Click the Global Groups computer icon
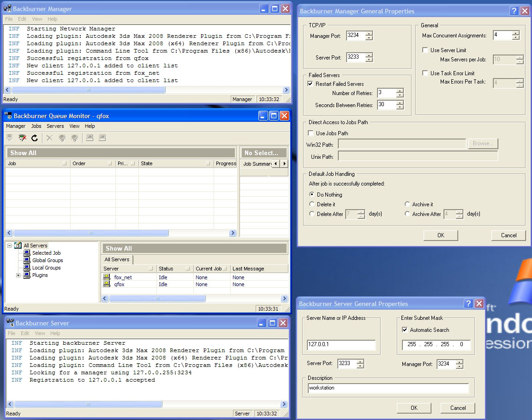532x420 pixels. click(x=27, y=260)
